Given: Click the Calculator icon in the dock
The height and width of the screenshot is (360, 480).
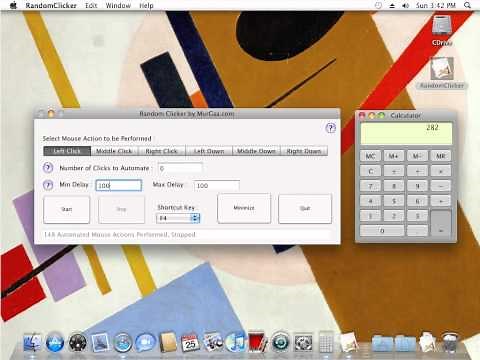Looking at the screenshot, I should [326, 342].
